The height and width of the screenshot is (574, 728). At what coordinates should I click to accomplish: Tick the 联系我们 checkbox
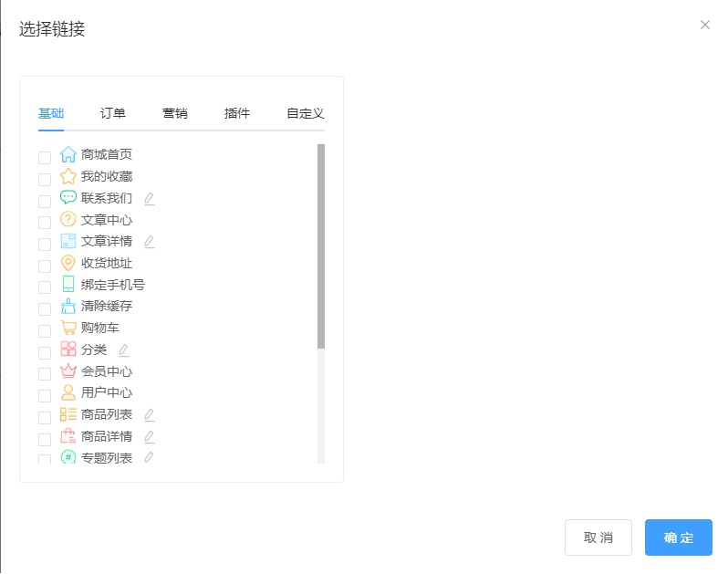pos(45,201)
